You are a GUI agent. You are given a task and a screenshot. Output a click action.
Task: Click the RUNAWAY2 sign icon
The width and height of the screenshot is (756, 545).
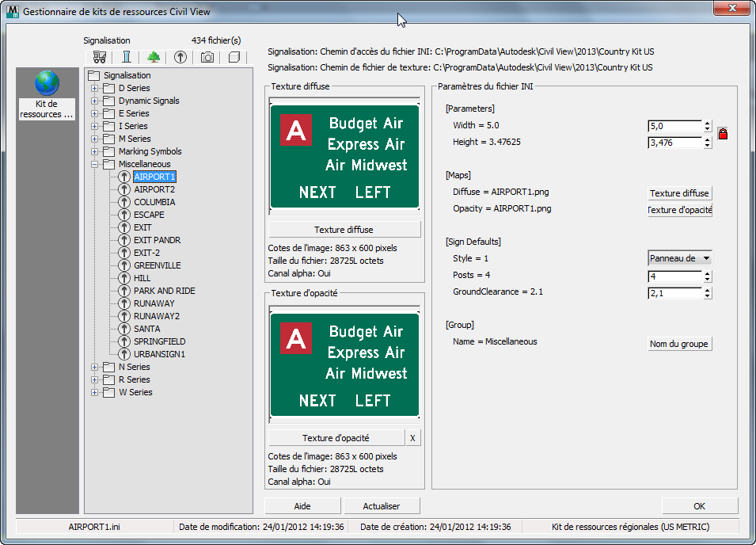[124, 316]
